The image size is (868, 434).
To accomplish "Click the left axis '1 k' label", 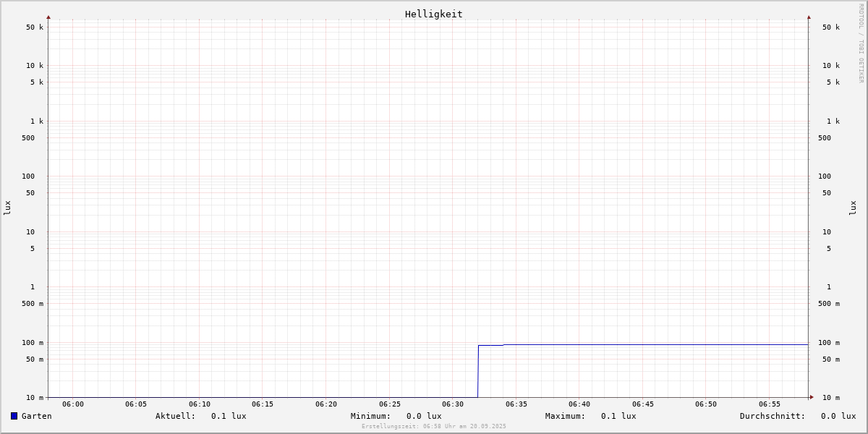I will pos(37,122).
